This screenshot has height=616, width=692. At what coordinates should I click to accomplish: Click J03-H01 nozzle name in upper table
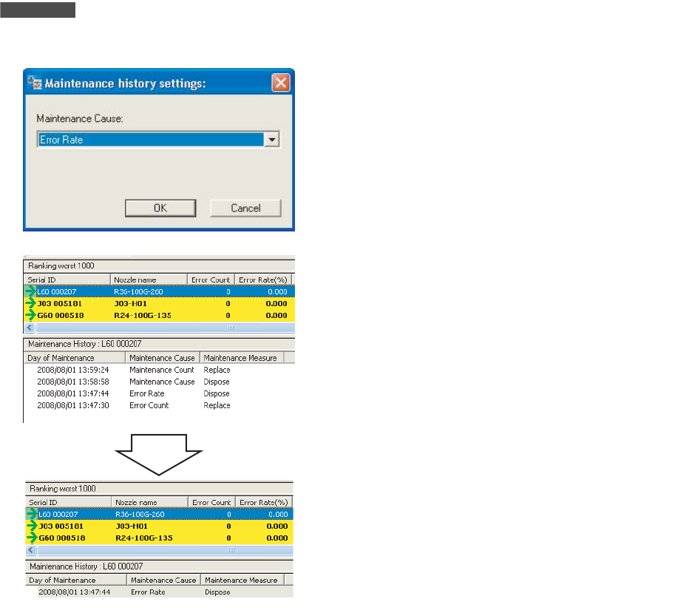pyautogui.click(x=131, y=303)
